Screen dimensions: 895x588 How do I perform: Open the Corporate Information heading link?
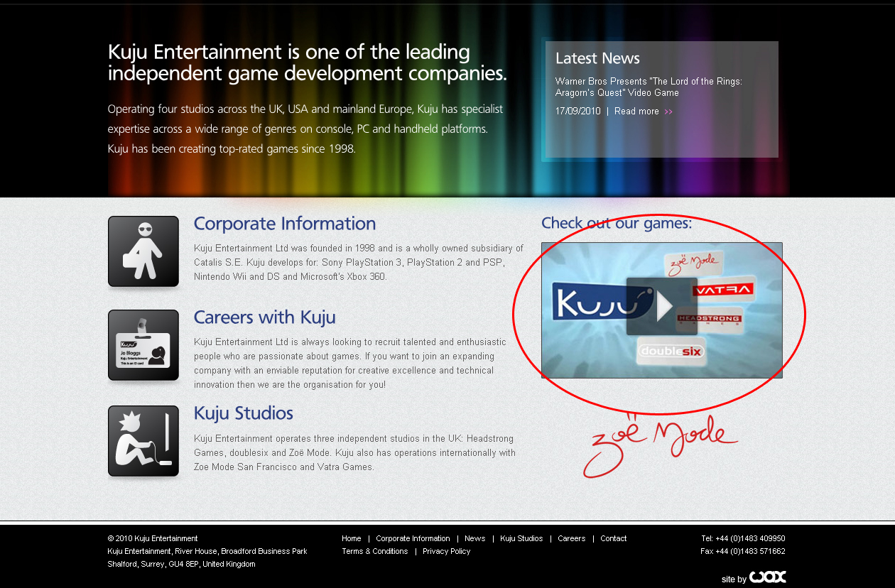tap(284, 224)
